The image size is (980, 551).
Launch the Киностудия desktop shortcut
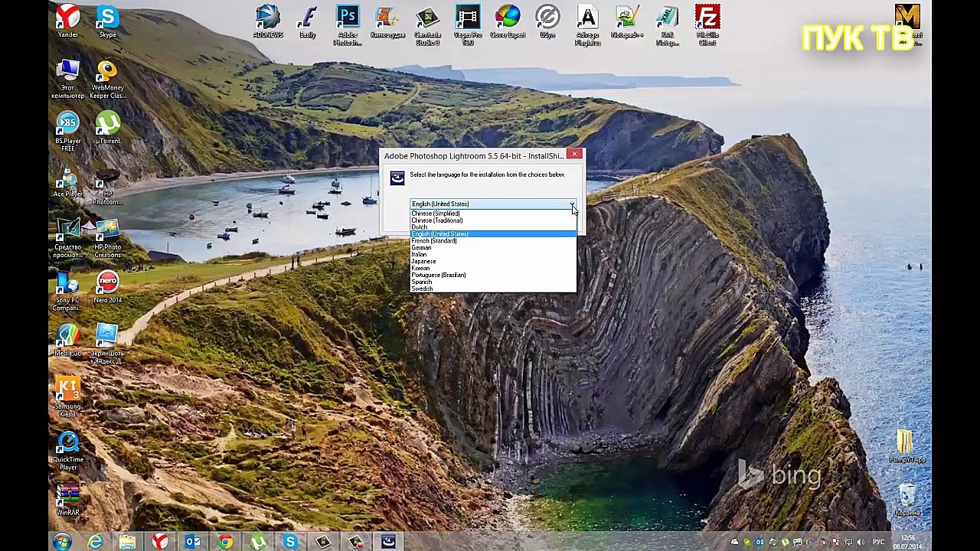point(387,21)
